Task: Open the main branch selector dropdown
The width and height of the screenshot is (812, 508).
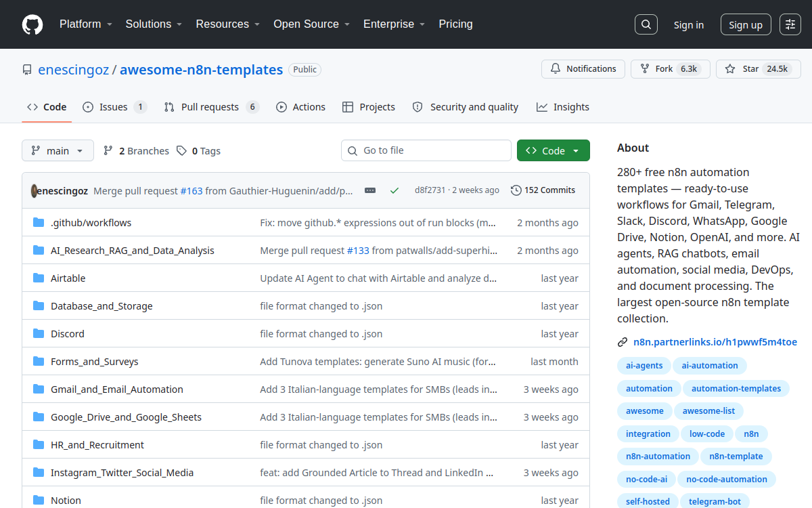Action: [x=58, y=151]
